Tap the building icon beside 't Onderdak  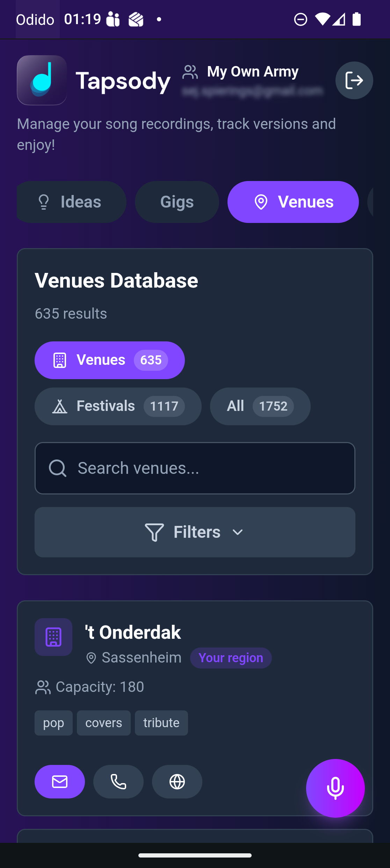point(53,637)
